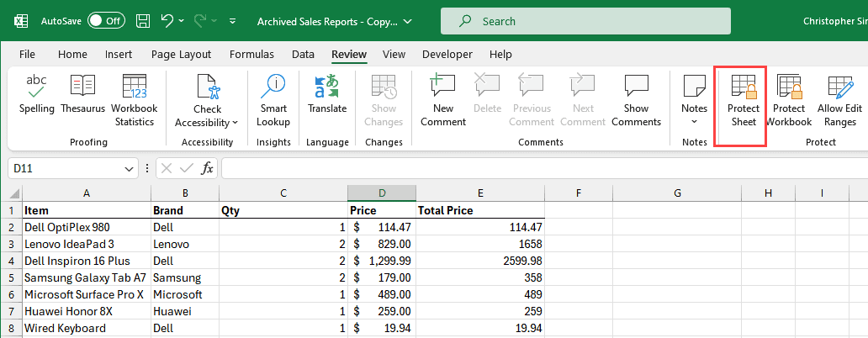Screen dimensions: 868x338
Task: Select column D header
Action: tap(382, 193)
